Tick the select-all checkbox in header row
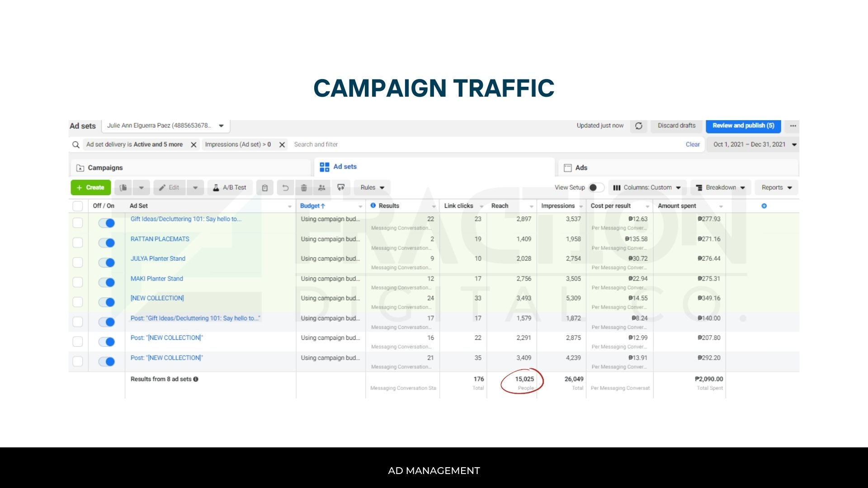 [78, 206]
